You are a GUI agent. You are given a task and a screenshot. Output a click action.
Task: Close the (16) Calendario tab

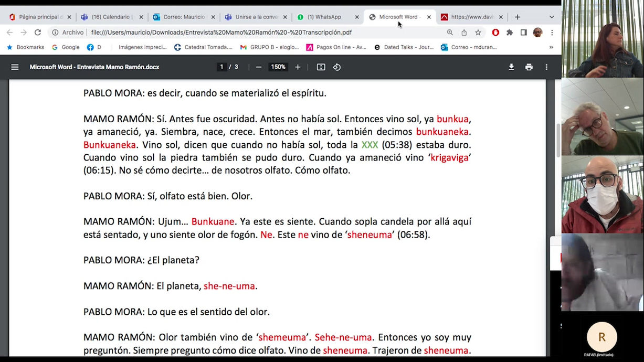coord(141,17)
